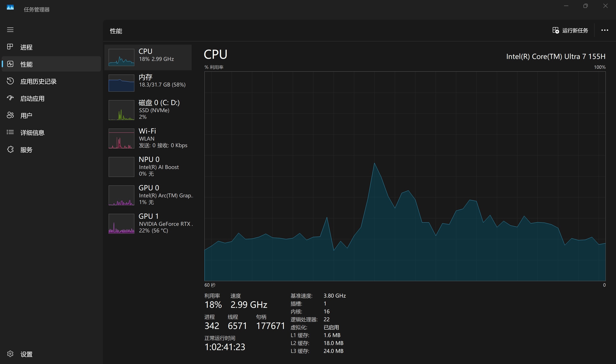This screenshot has width=616, height=364.
Task: Open the 服务 page label
Action: [x=26, y=150]
